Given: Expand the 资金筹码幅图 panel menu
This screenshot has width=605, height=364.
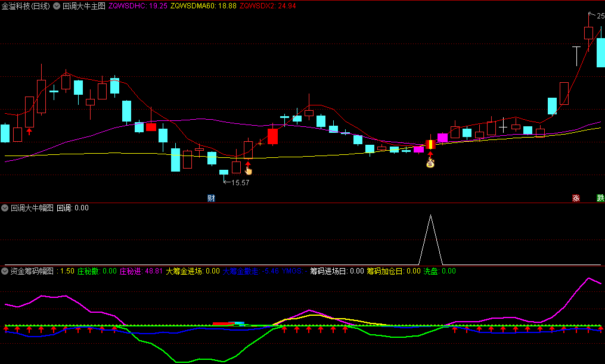Looking at the screenshot, I should click(x=5, y=271).
